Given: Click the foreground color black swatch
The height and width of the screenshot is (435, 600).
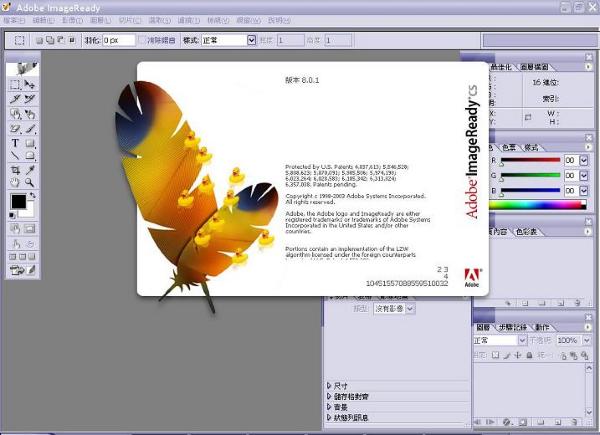Looking at the screenshot, I should pos(18,201).
